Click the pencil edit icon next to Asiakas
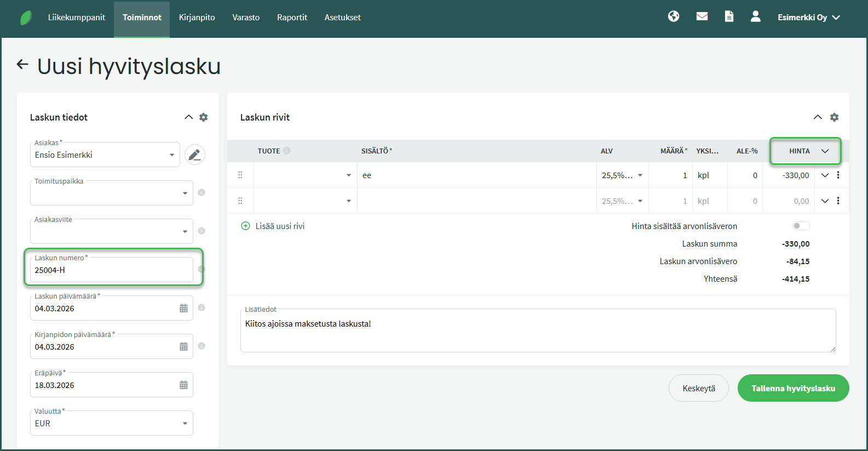The width and height of the screenshot is (868, 451). [x=194, y=155]
